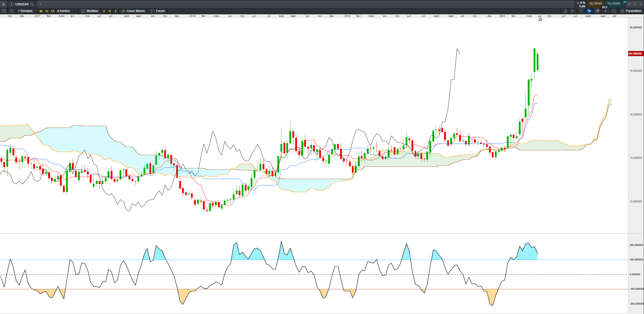Search for an instrument next to USD/ZAR

click(x=32, y=4)
